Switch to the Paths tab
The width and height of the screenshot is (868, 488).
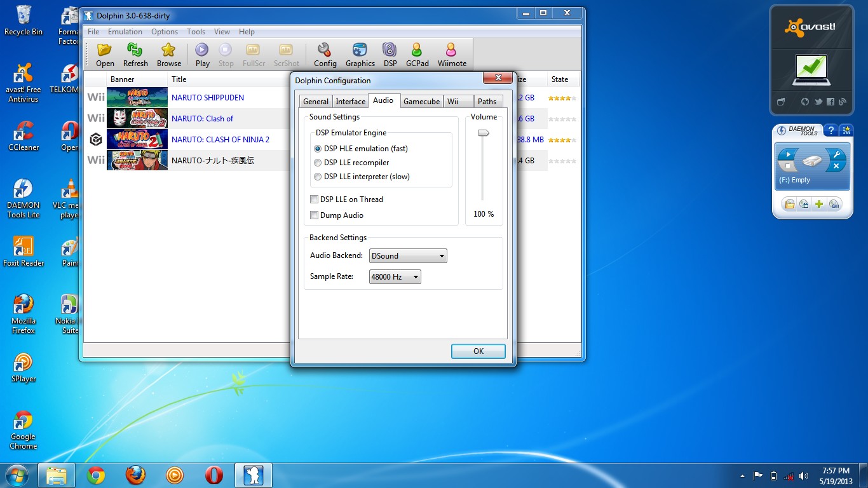tap(487, 102)
